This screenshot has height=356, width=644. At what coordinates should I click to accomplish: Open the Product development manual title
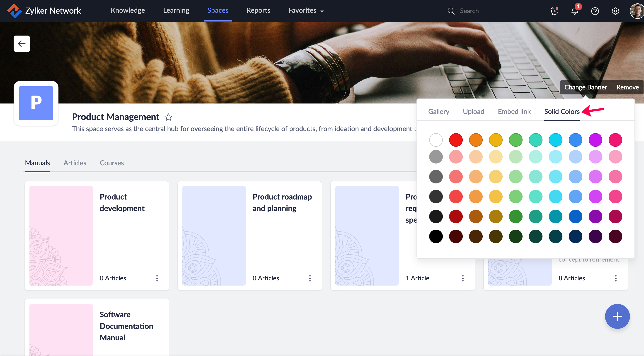122,202
